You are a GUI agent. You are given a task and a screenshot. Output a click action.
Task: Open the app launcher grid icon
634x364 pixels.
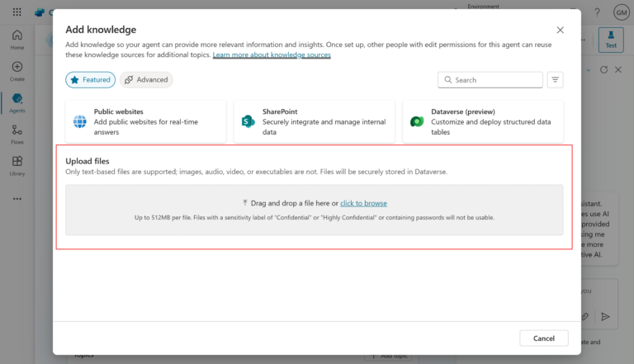tap(17, 12)
